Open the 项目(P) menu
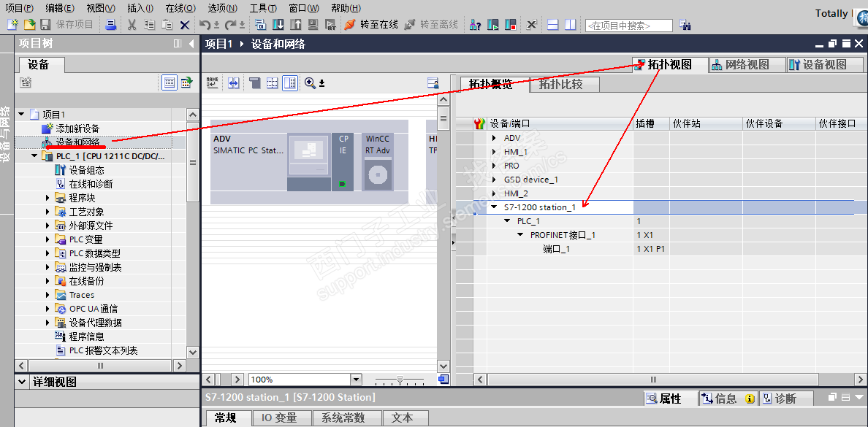The height and width of the screenshot is (427, 868). tap(20, 8)
